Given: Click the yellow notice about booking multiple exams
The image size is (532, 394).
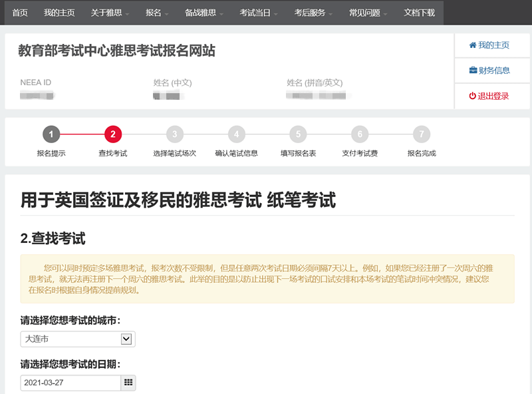Looking at the screenshot, I should [x=267, y=279].
